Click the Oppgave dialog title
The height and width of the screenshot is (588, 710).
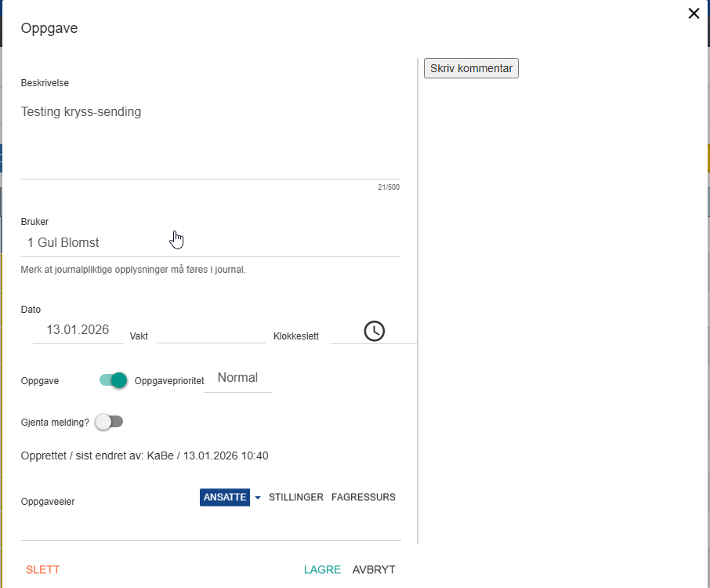click(x=49, y=29)
